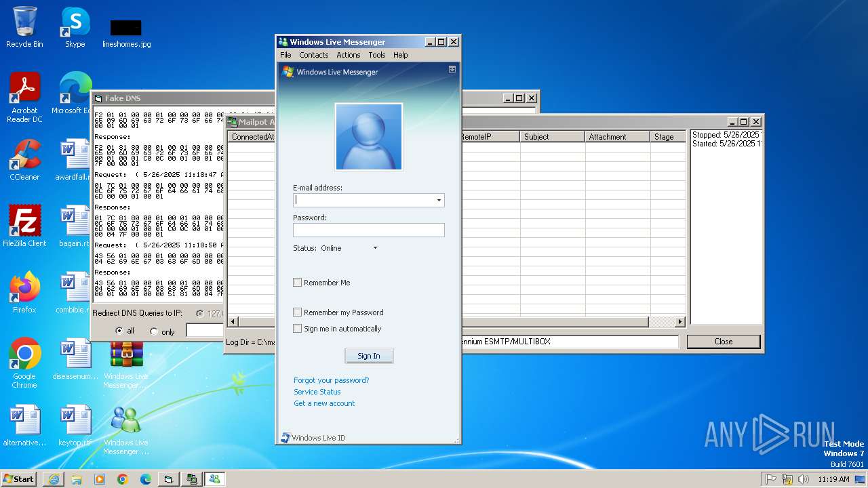The image size is (868, 488).
Task: Select the 'only' radio button in Fake DNS
Action: (x=153, y=331)
